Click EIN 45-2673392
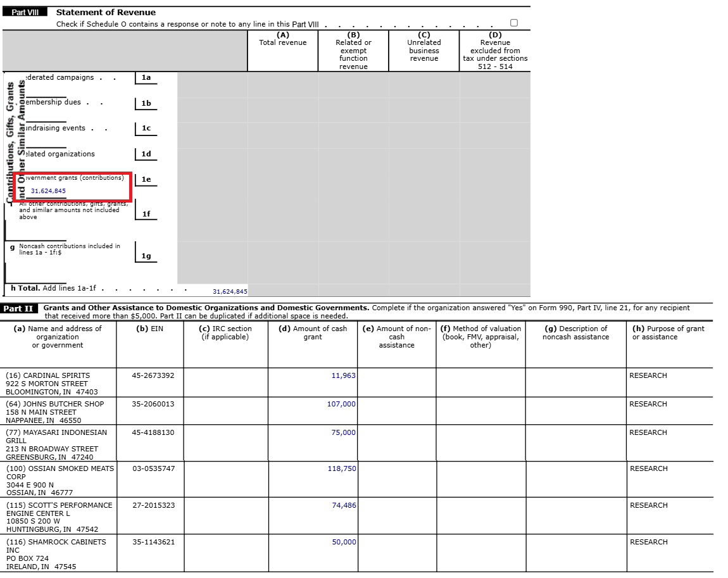The image size is (728, 578). [x=153, y=375]
